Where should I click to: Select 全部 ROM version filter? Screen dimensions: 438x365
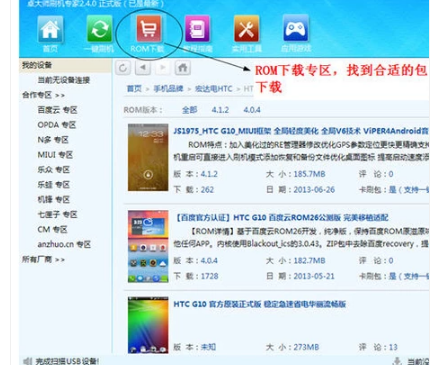[x=190, y=110]
